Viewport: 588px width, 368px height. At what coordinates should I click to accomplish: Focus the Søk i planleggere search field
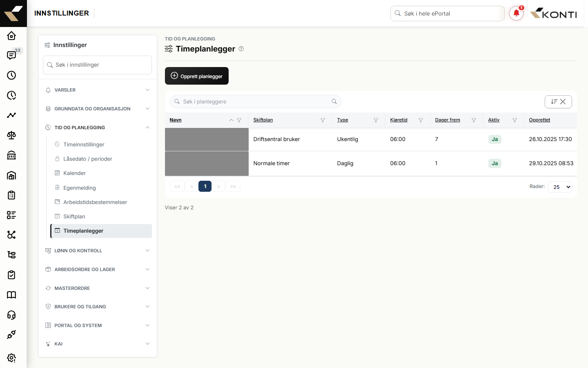point(256,102)
